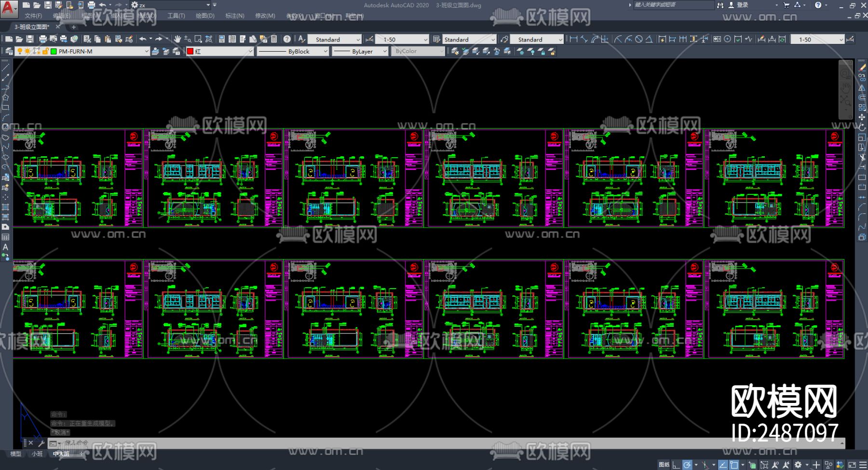Viewport: 868px width, 470px height.
Task: Add a new drawing tab with plus button
Action: (74, 27)
